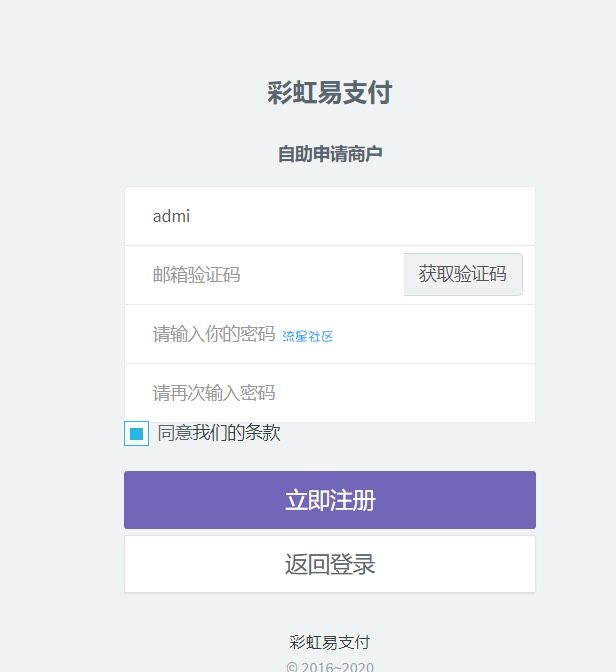This screenshot has width=616, height=672.
Task: Place cursor in the repeat-password box
Action: 330,393
